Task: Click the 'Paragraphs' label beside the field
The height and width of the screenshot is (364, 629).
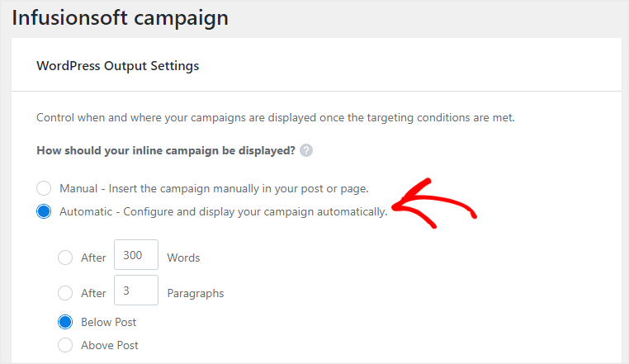Action: 196,293
